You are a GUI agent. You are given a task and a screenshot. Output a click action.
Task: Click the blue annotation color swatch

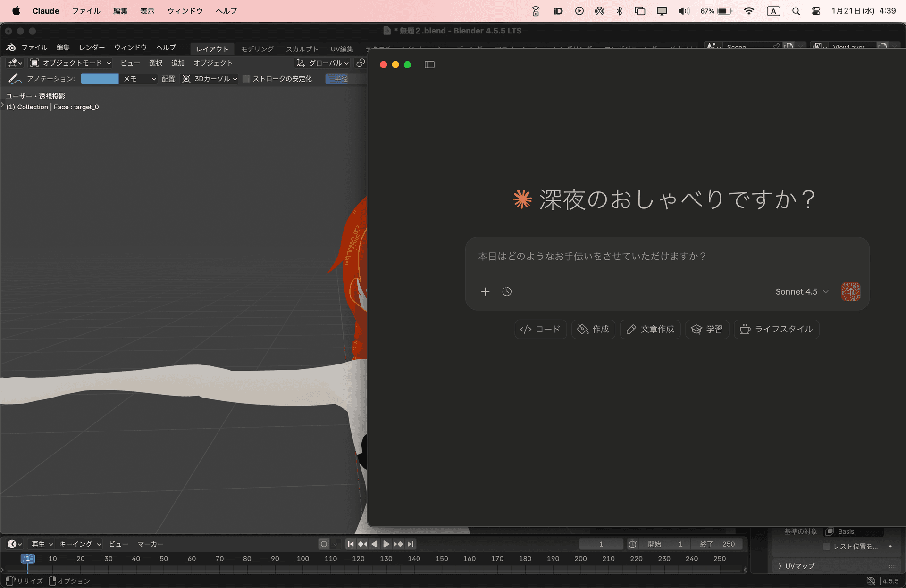pos(100,79)
